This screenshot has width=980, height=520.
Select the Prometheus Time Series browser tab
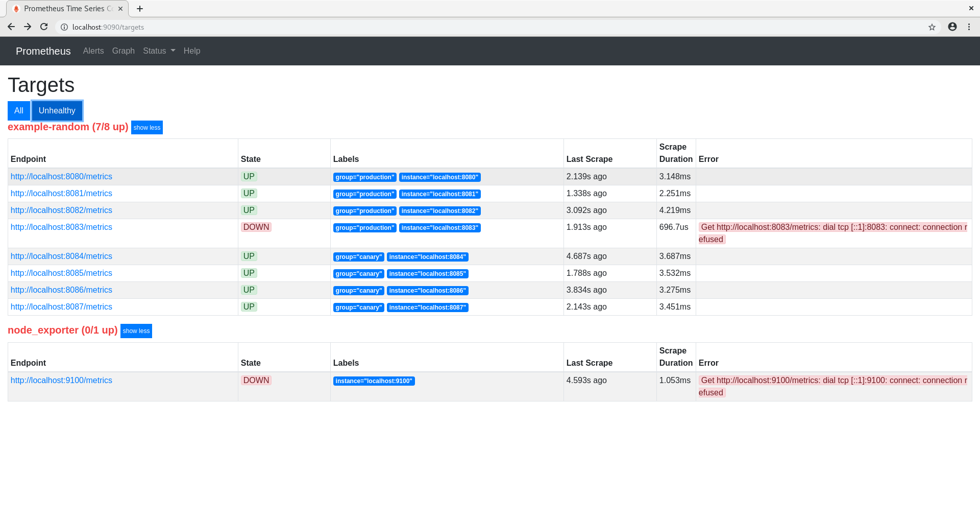(68, 9)
